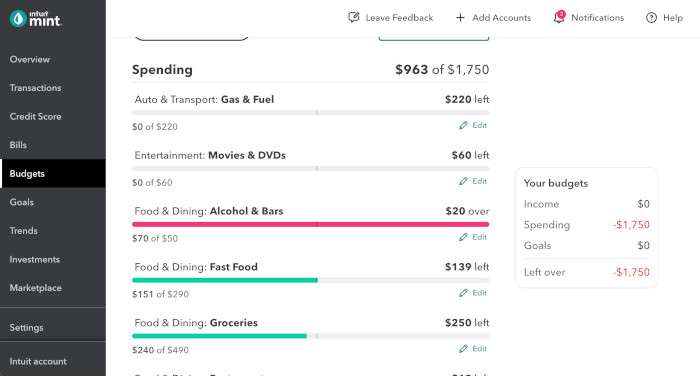Viewport: 700px width, 376px height.
Task: Click the pencil icon for Alcohol & Bars
Action: pyautogui.click(x=463, y=237)
